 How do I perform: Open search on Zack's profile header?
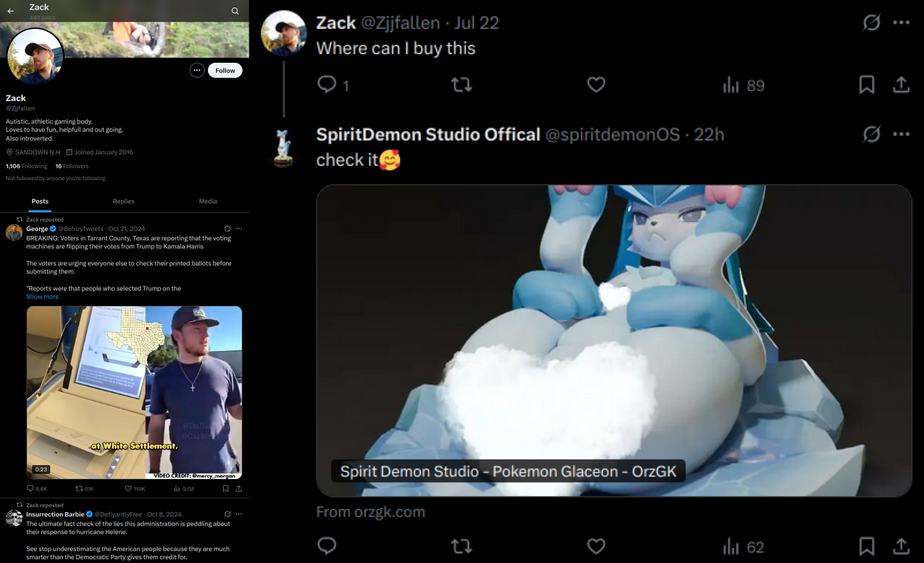click(x=235, y=11)
